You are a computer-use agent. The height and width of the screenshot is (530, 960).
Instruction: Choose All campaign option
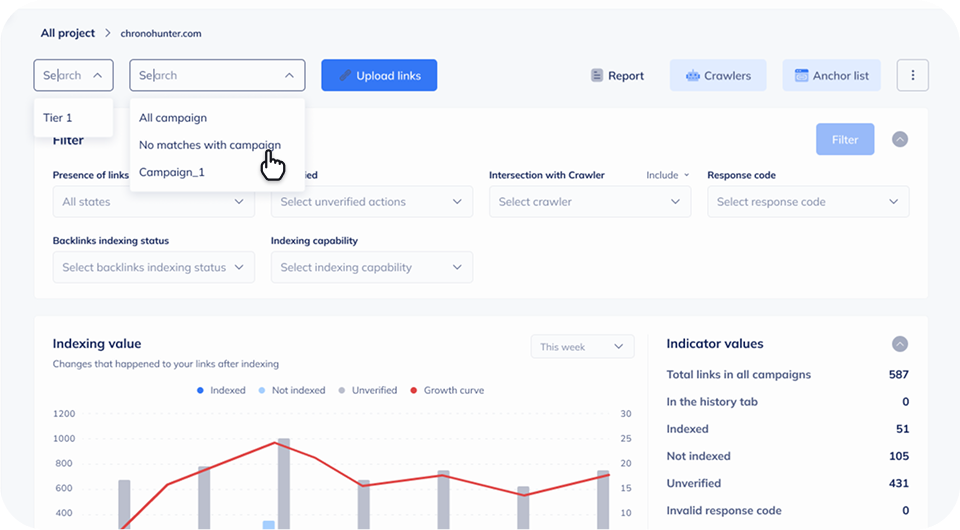point(173,118)
